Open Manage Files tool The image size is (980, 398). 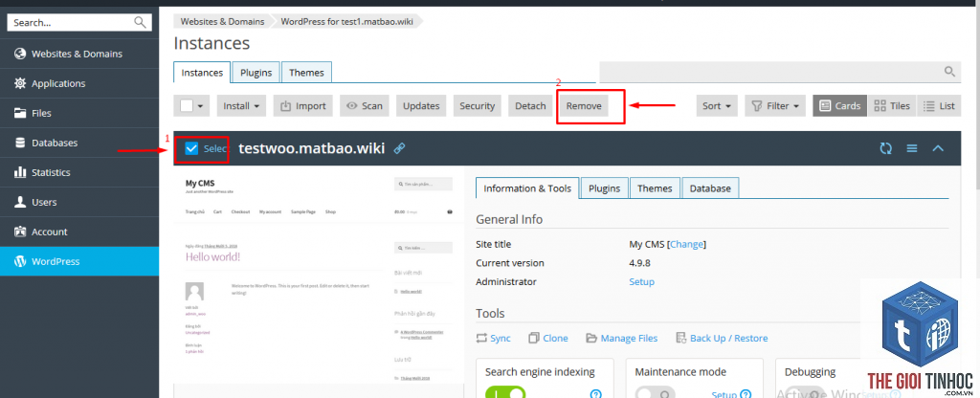tap(622, 338)
